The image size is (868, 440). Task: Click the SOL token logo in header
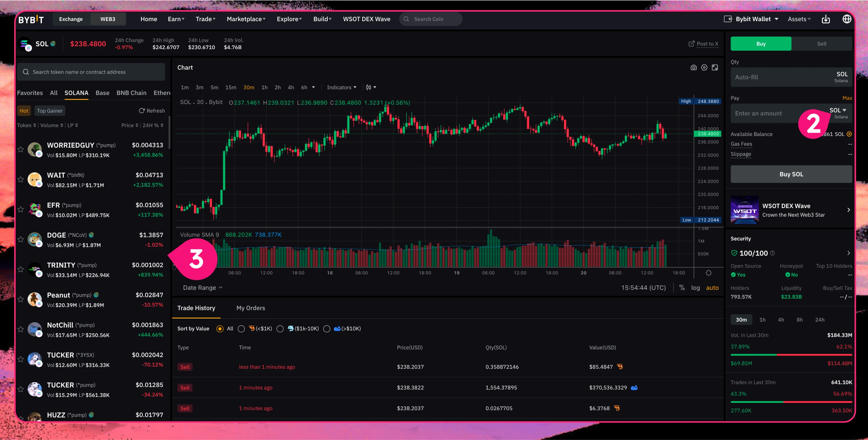(25, 44)
